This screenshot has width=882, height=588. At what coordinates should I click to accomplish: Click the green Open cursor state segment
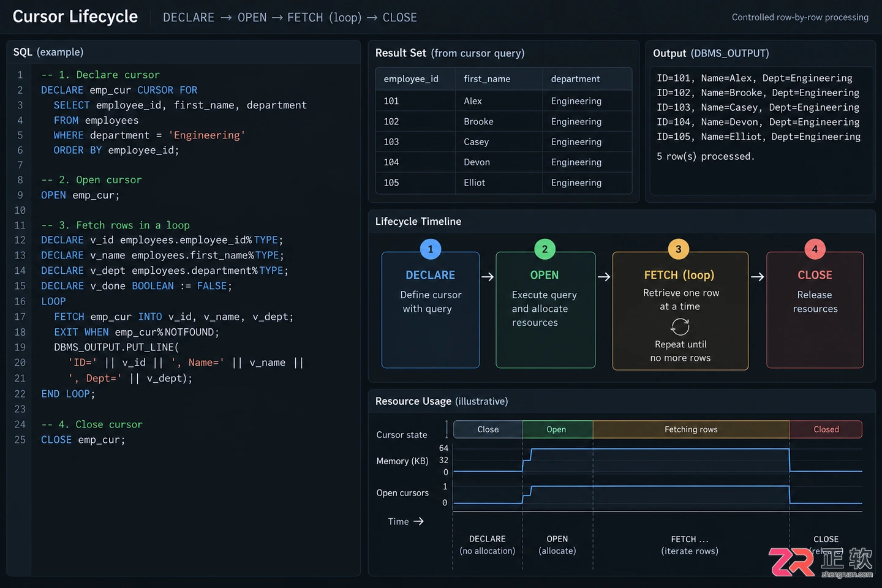(557, 429)
